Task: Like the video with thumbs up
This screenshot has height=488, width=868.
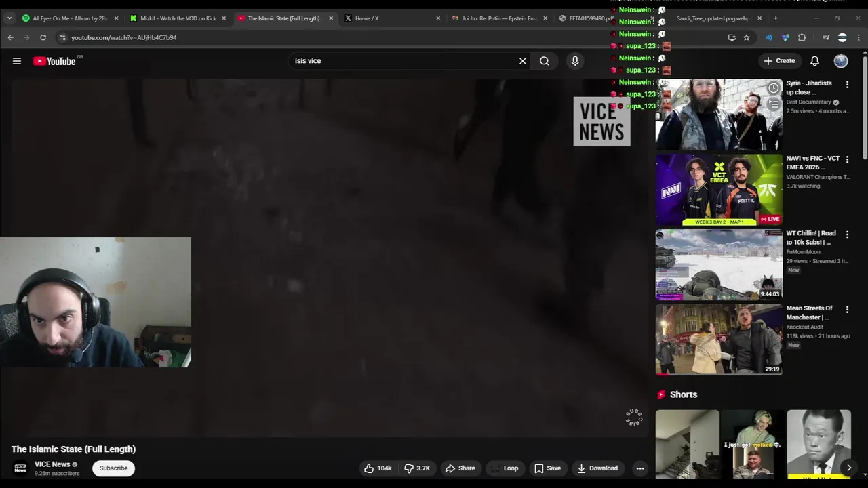Action: point(378,468)
